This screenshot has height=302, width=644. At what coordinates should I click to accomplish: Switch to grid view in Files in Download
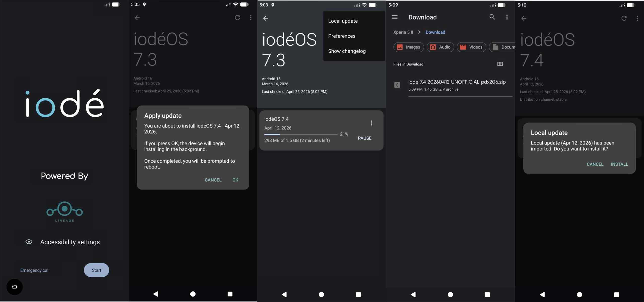point(500,64)
